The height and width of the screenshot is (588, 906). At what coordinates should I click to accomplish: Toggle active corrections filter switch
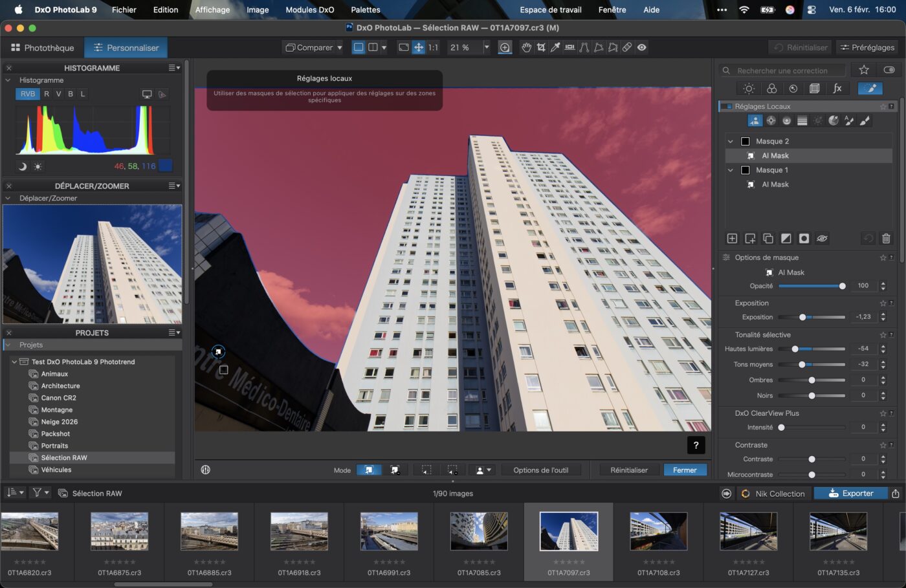pyautogui.click(x=889, y=70)
